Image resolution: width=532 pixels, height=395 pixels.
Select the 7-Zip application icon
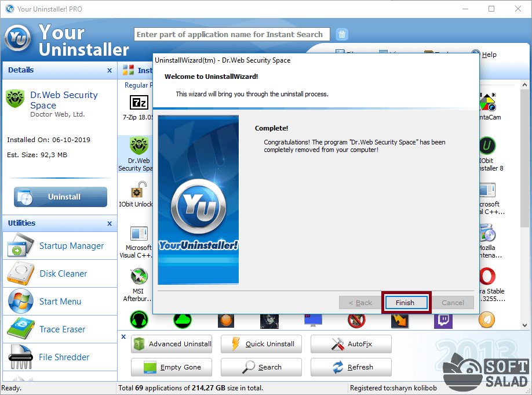coord(139,104)
